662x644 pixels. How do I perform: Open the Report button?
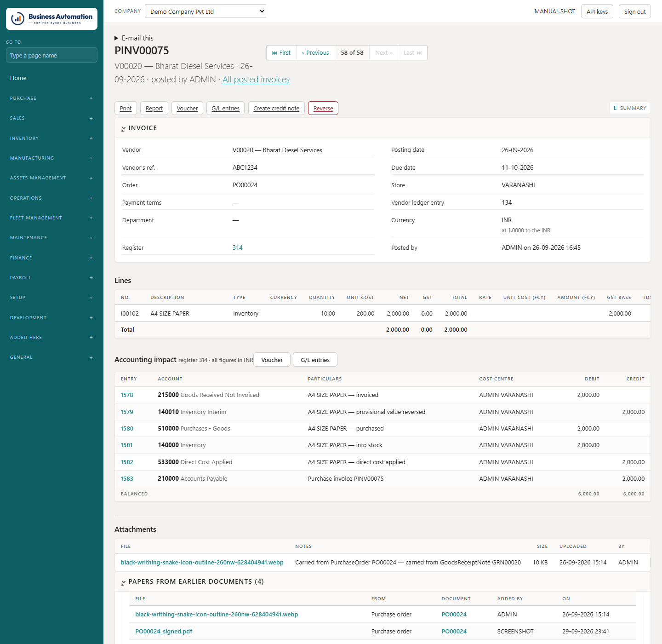pyautogui.click(x=154, y=109)
